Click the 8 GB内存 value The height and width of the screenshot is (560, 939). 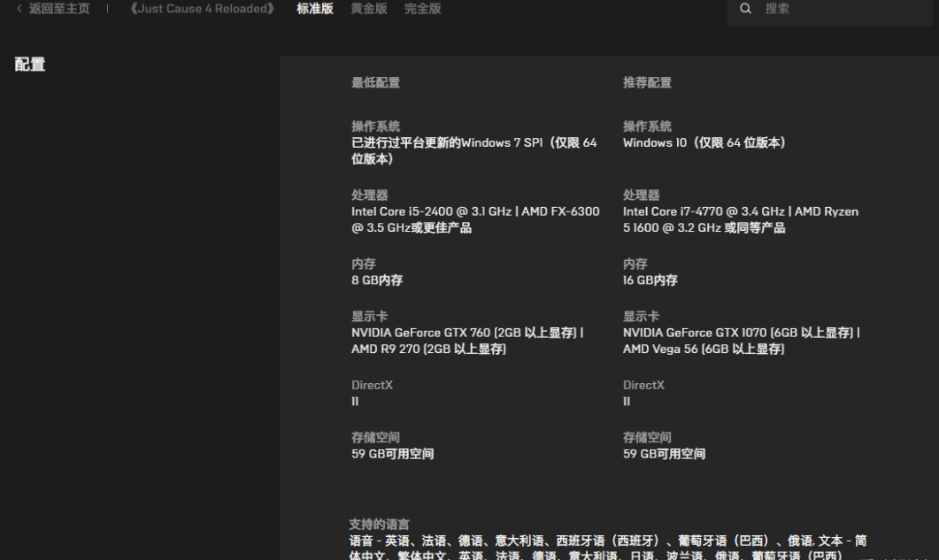(377, 280)
